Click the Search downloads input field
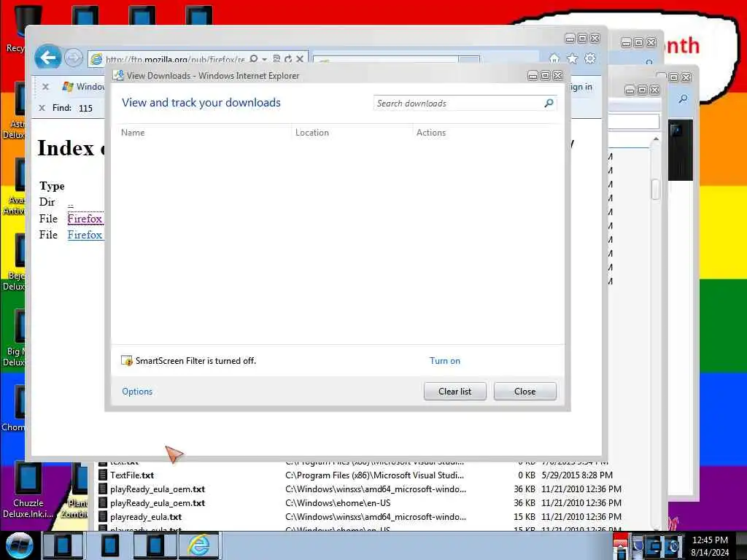Image resolution: width=747 pixels, height=560 pixels. pos(458,104)
